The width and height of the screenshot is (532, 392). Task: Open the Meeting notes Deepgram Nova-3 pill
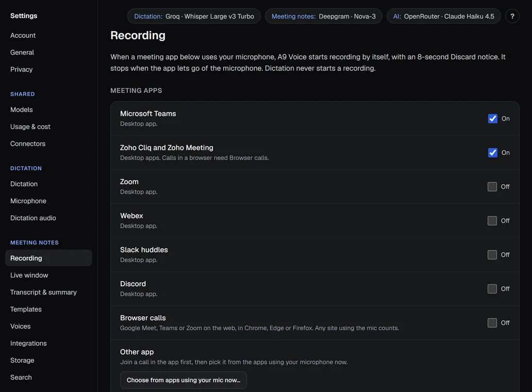(x=323, y=16)
